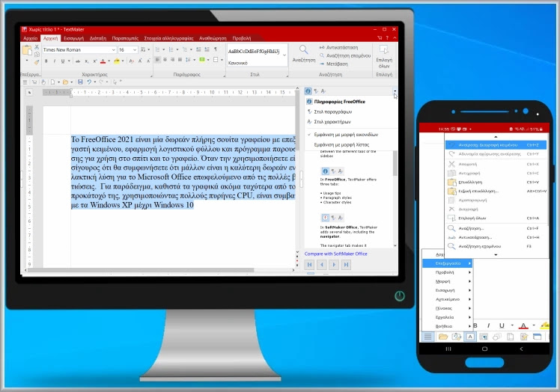Open the Αναθεώρηση ribbon tab

[213, 39]
